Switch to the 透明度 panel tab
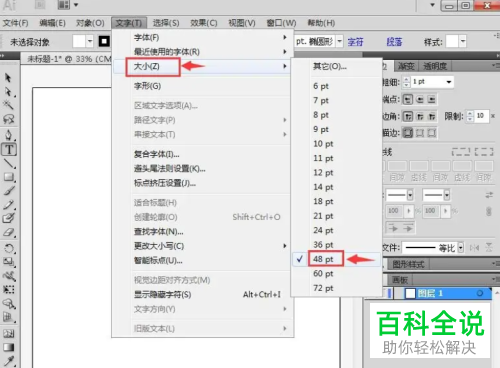The image size is (500, 368). 435,66
